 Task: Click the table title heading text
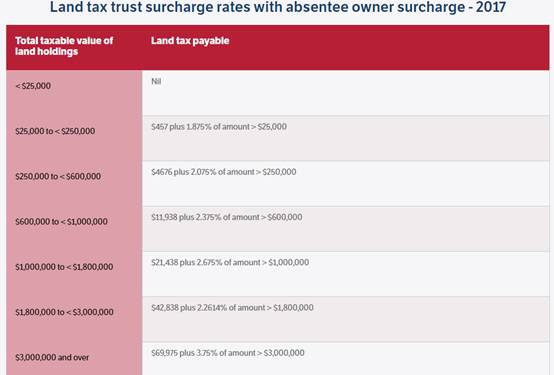click(x=278, y=7)
